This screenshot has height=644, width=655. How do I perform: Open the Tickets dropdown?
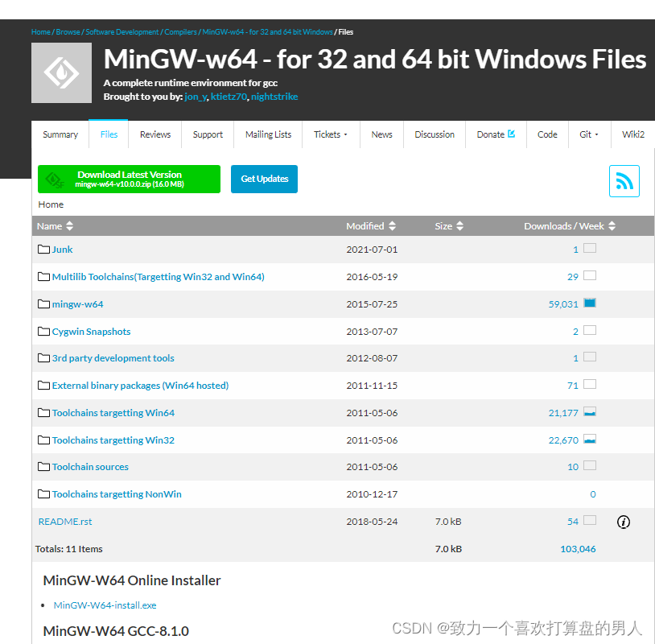click(330, 134)
